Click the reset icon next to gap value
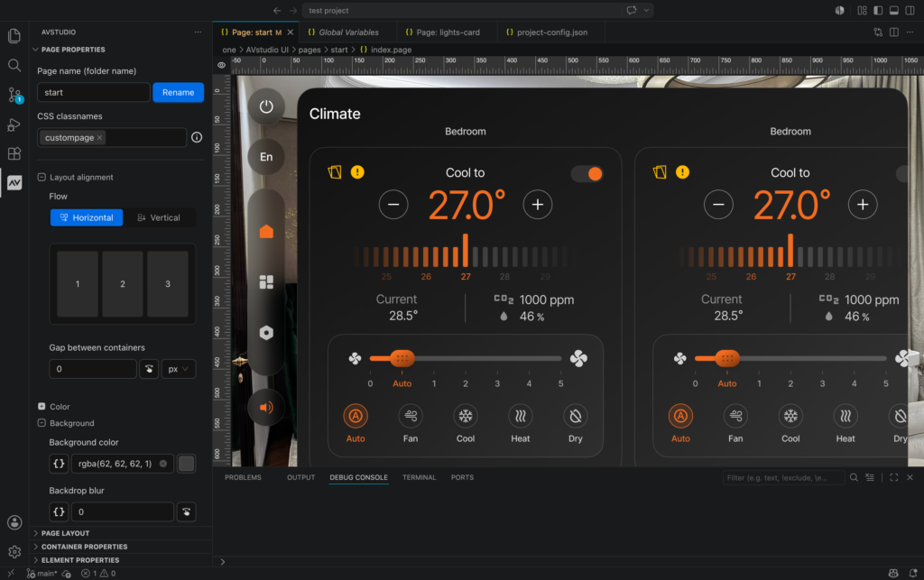Screen dimensions: 924x580 coord(149,369)
